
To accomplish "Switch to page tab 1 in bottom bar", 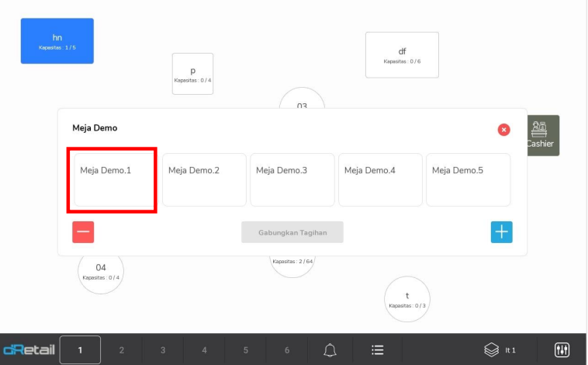I will pyautogui.click(x=80, y=350).
